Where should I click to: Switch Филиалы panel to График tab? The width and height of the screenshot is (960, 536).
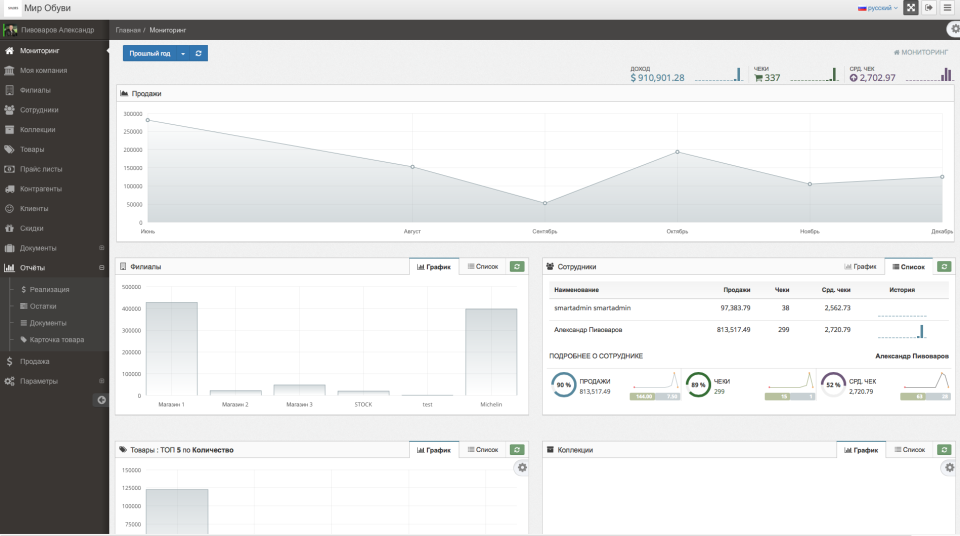tap(433, 266)
